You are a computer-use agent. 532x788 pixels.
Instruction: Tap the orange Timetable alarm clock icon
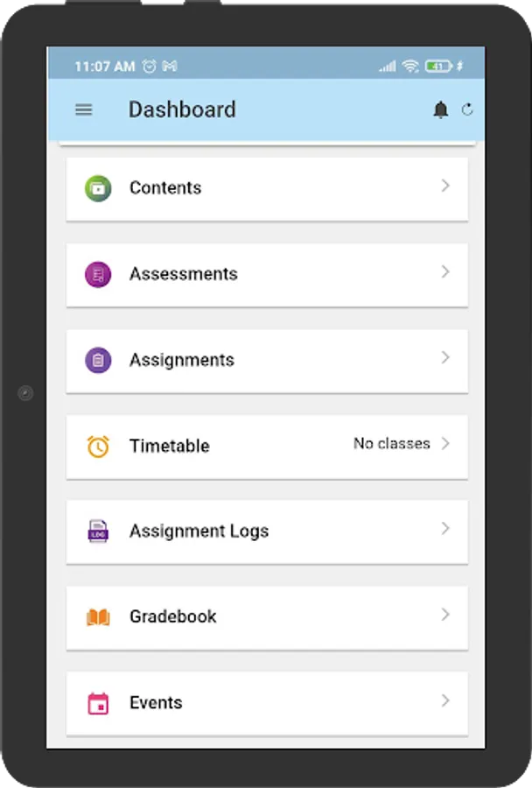point(98,446)
